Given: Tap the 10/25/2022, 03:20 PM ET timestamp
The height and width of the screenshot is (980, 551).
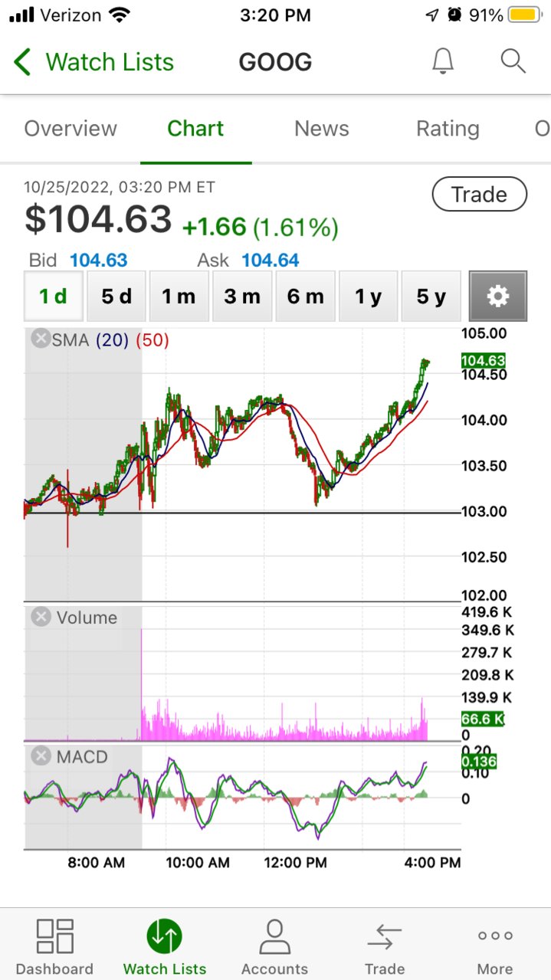Looking at the screenshot, I should [120, 187].
